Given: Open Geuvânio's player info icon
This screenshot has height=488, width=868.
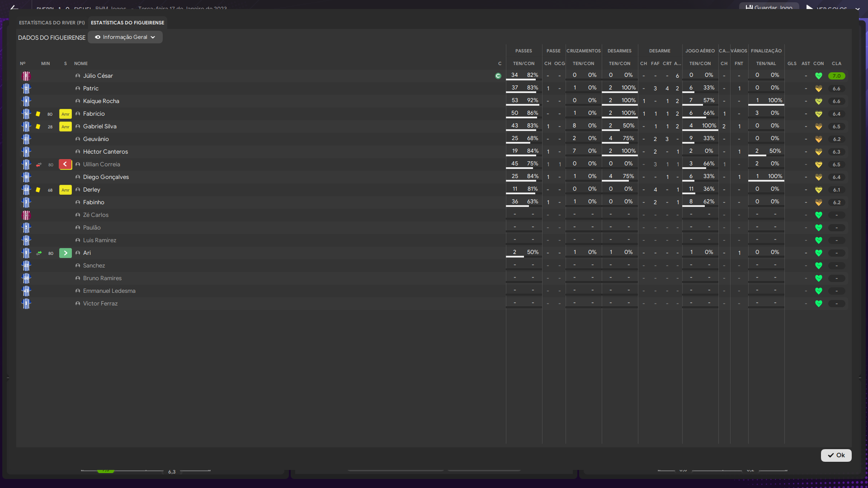Looking at the screenshot, I should click(78, 139).
